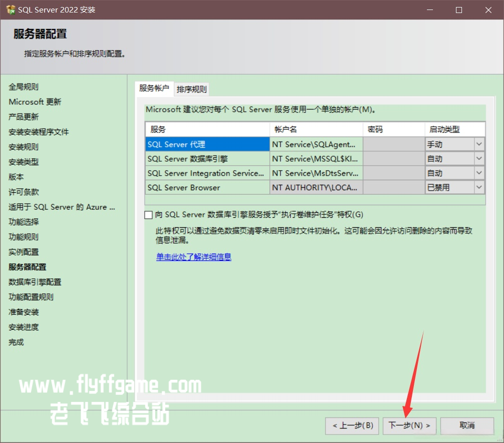Select 安装进度 in the step list

(x=24, y=327)
